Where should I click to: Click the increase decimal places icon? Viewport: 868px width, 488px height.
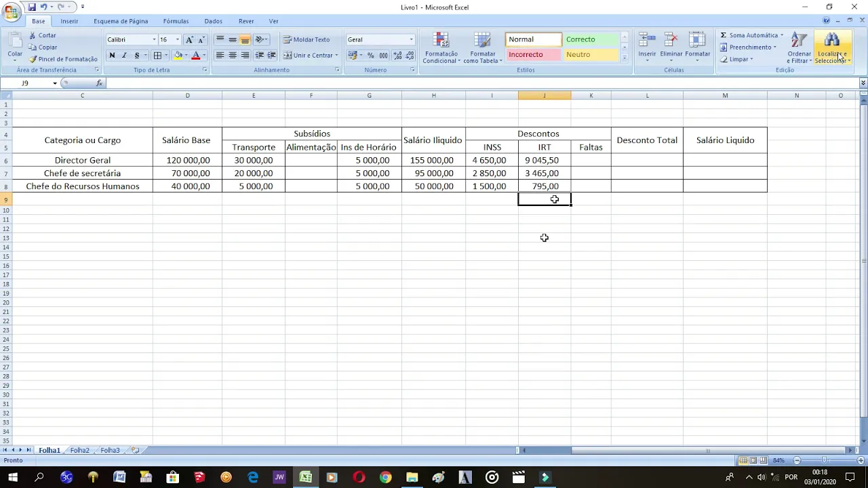[397, 56]
